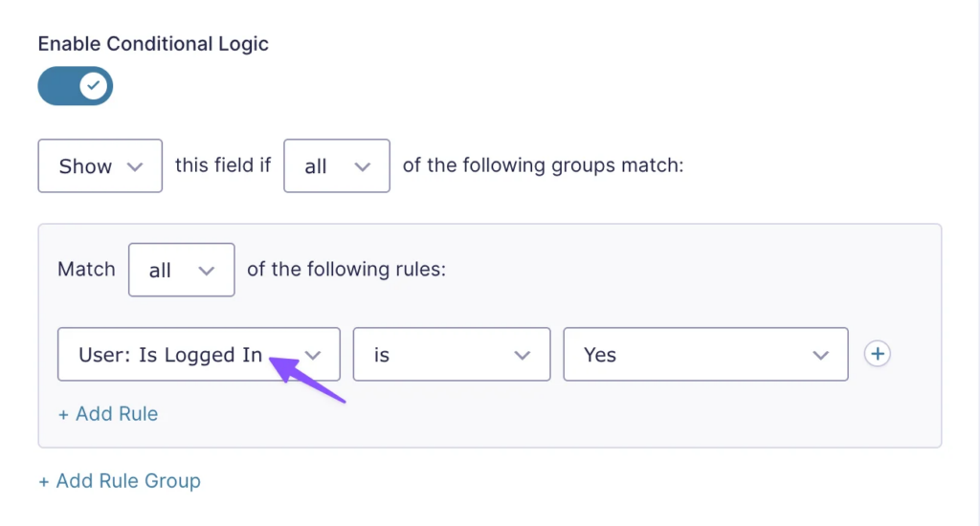Click the chevron arrow in 'Yes' value dropdown
This screenshot has width=980, height=526.
820,356
